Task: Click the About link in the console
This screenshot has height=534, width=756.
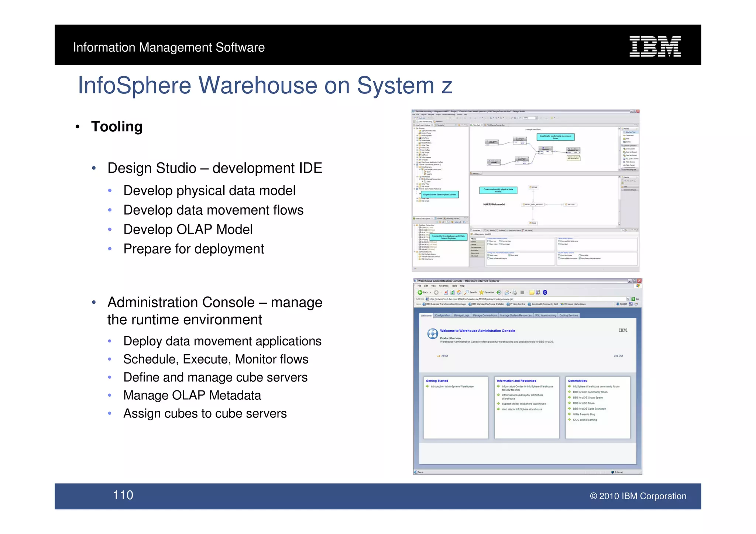Action: pyautogui.click(x=444, y=356)
